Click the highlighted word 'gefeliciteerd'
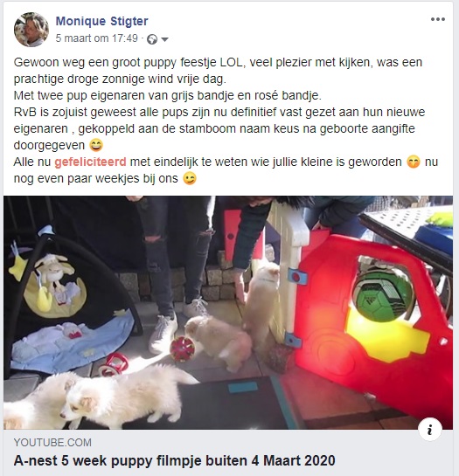Viewport: 459px width, 476px height. point(90,162)
